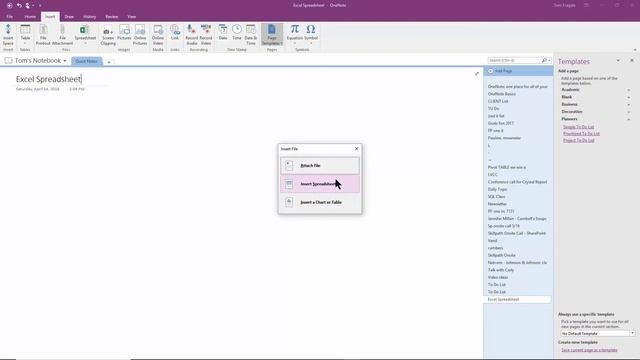This screenshot has height=360, width=640.
Task: Switch to the History ribbon tab
Action: pos(89,17)
